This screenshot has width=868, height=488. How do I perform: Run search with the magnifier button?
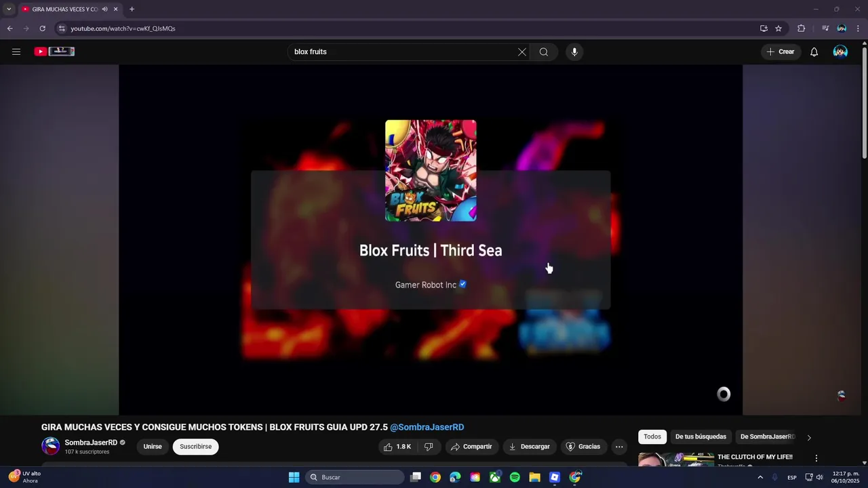tap(544, 52)
